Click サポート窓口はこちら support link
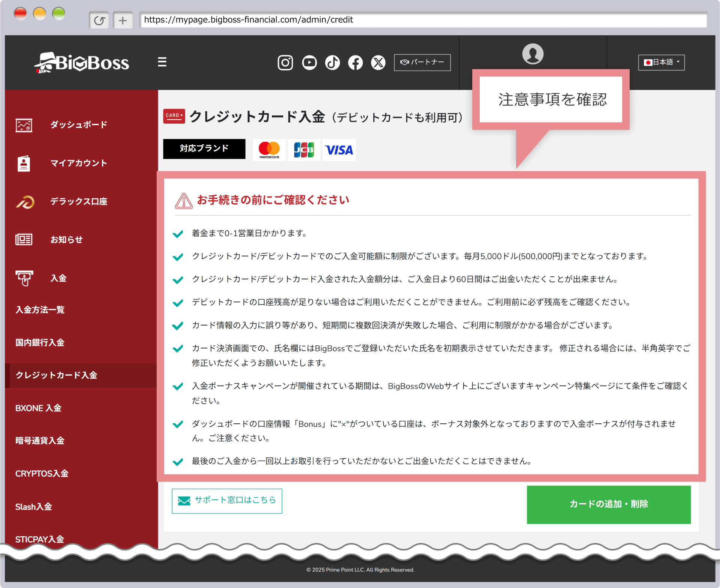The width and height of the screenshot is (720, 588). pos(227,501)
